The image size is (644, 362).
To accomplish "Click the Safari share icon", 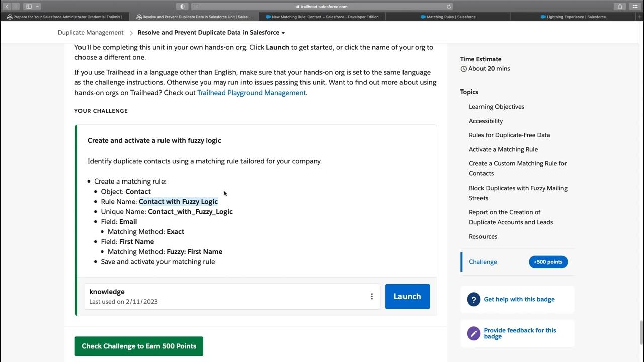I will click(x=620, y=6).
